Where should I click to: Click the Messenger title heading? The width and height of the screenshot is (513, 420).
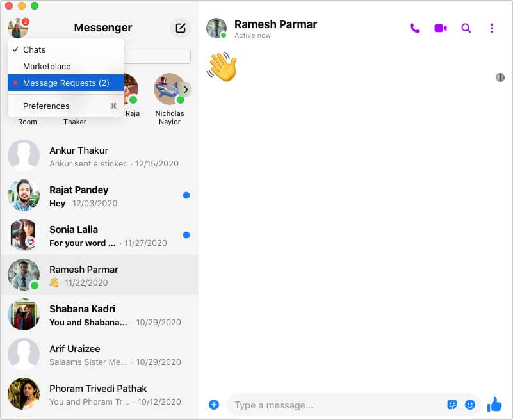coord(103,28)
